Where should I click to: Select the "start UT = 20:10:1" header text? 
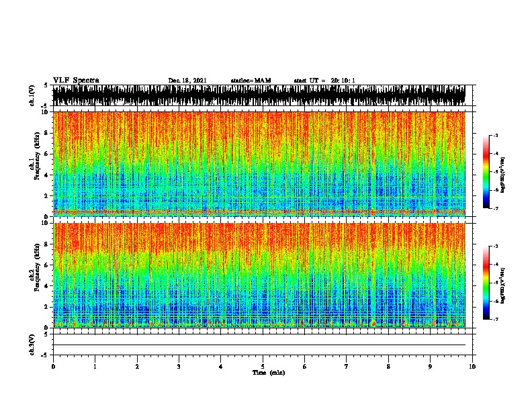click(324, 81)
